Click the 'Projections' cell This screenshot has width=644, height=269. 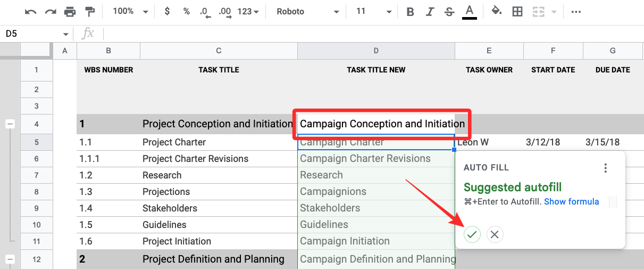click(219, 192)
